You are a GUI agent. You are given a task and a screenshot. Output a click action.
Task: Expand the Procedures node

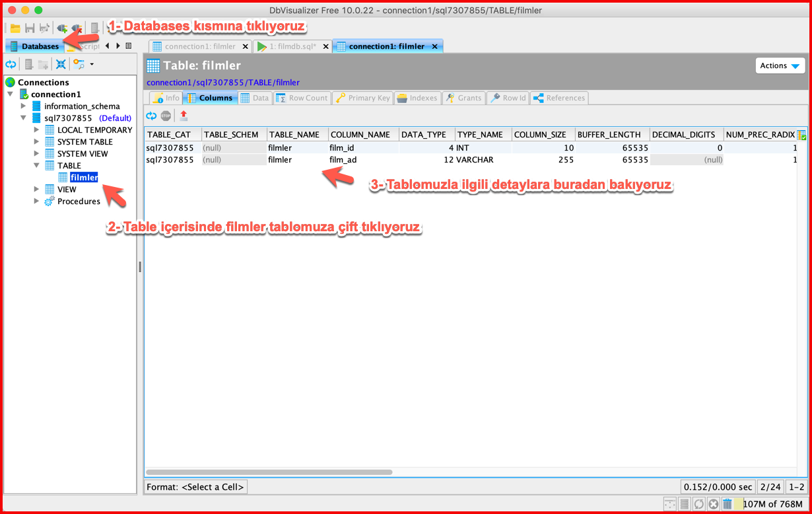37,201
